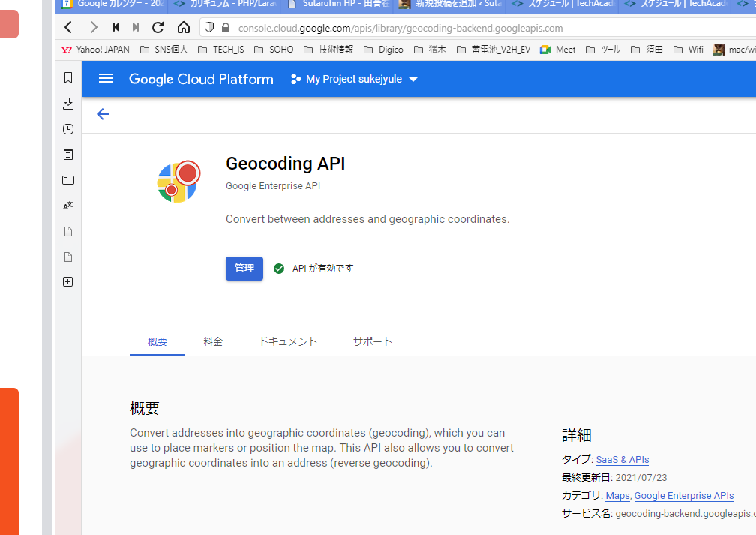Switch to the second スケジュール TechAcademy tab
The image size is (756, 535).
676,5
